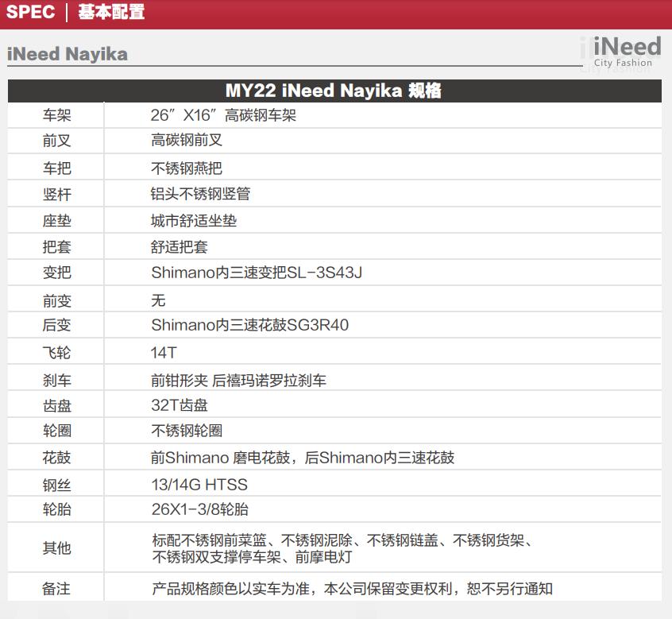Click the value 14T

point(164,353)
